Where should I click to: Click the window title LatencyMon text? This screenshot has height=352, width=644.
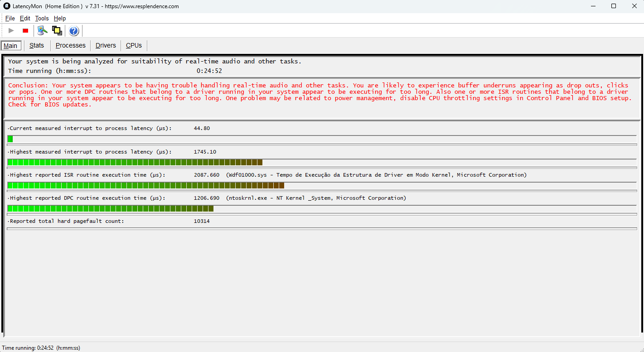pyautogui.click(x=96, y=6)
